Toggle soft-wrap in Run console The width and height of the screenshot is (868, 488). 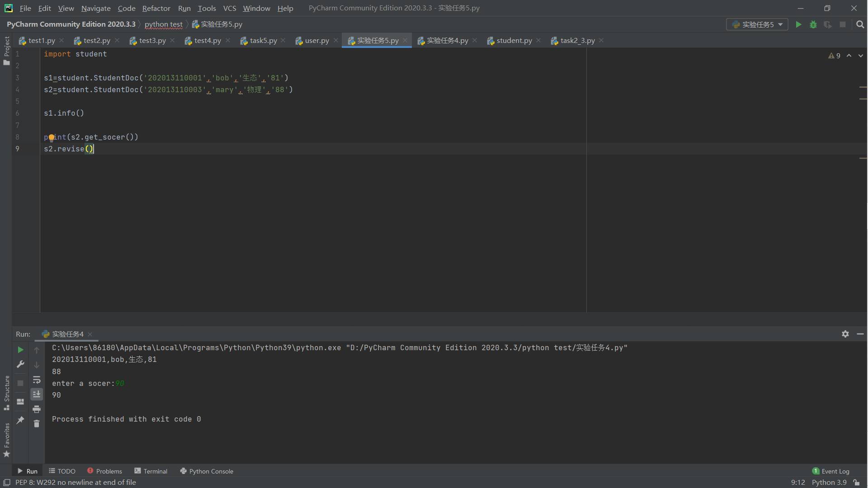37,380
